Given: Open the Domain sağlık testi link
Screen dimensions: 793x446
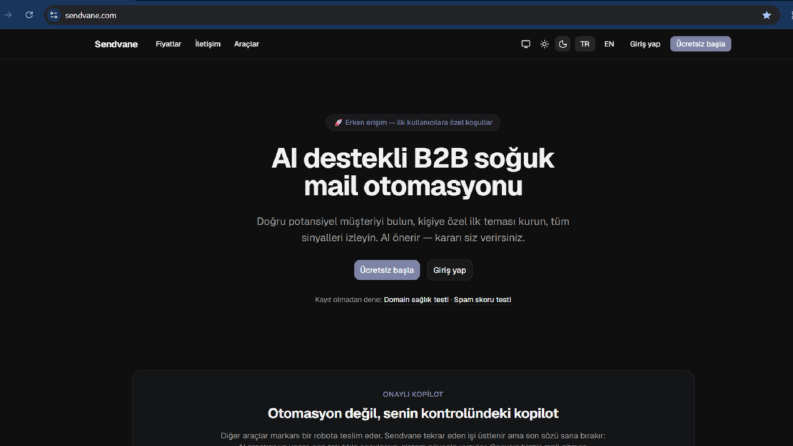Looking at the screenshot, I should tap(416, 299).
